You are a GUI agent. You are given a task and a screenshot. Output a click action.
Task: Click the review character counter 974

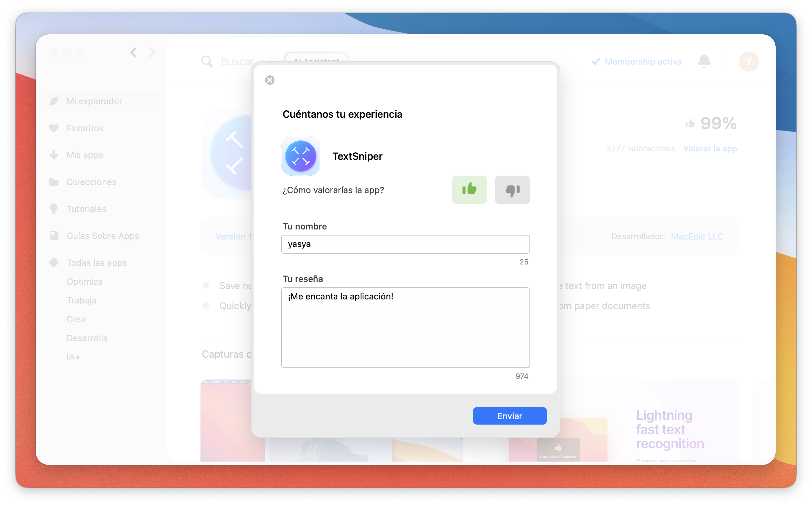(x=522, y=376)
